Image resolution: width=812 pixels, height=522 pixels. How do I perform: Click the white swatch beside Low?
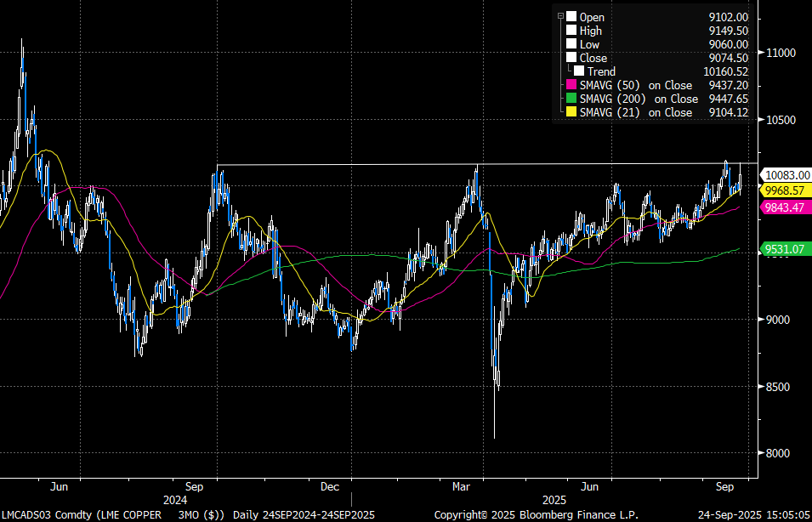click(571, 44)
